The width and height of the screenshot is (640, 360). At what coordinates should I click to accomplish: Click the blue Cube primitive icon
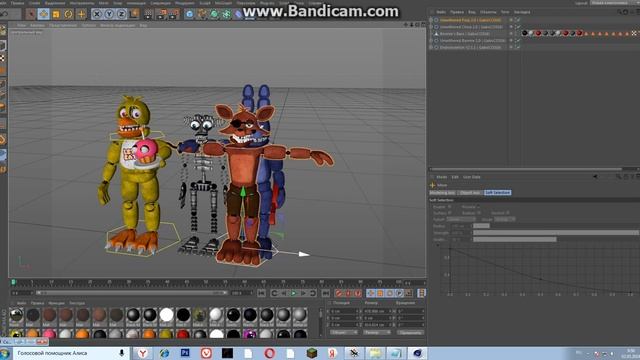click(189, 14)
